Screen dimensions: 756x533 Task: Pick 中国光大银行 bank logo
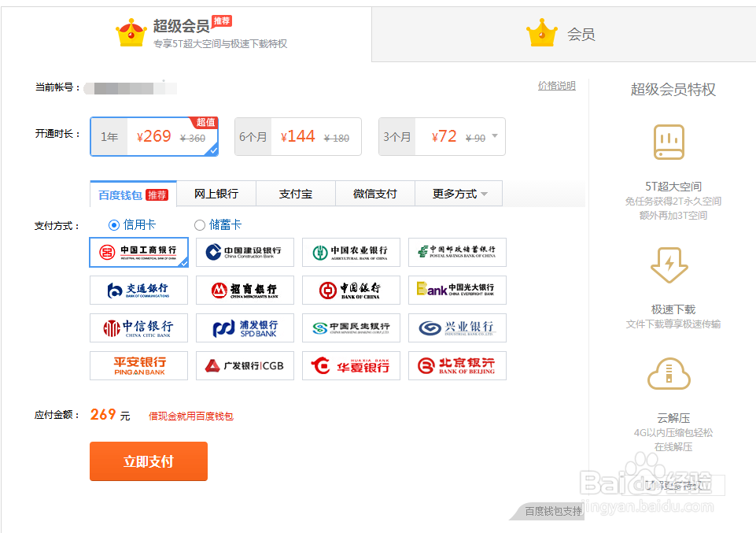(457, 290)
